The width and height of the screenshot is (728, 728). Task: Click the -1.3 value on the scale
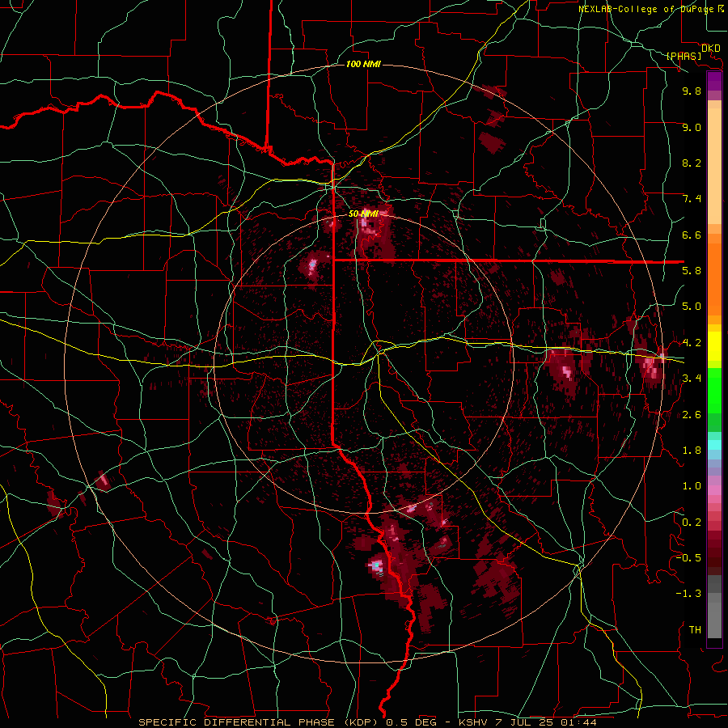(x=688, y=594)
